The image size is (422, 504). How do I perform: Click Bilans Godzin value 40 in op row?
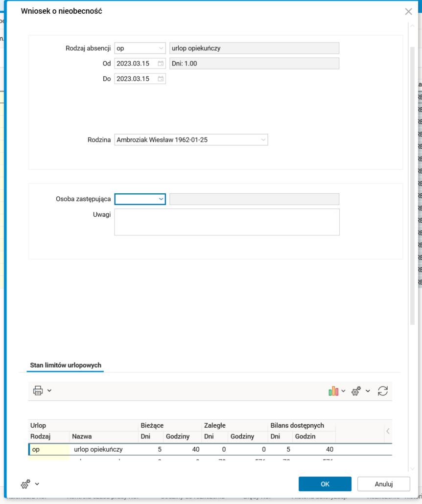coord(314,449)
